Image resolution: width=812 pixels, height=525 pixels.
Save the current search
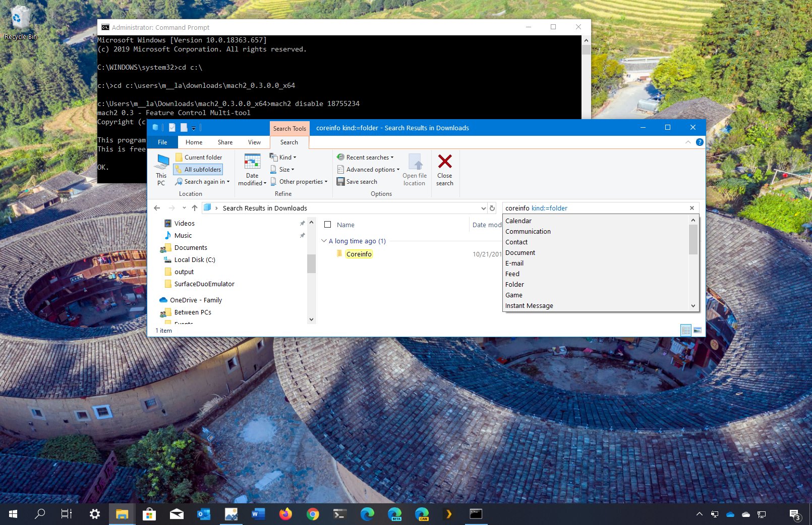pos(358,181)
